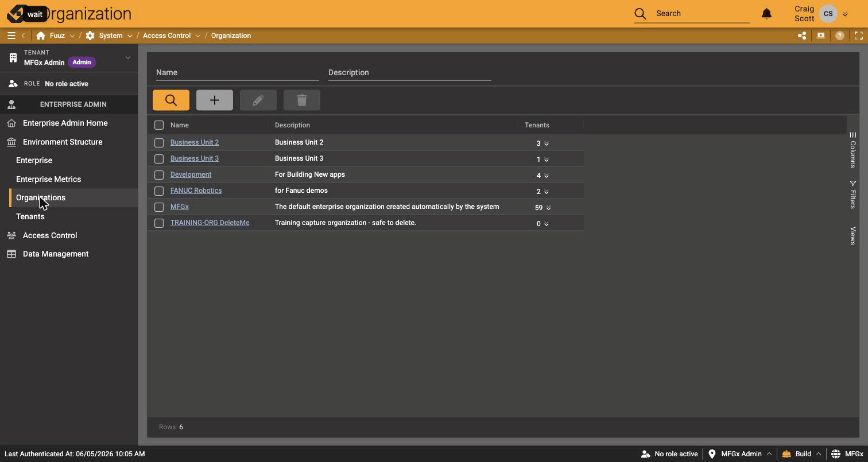
Task: Click the share nodes icon in breadcrumb bar
Action: point(802,36)
